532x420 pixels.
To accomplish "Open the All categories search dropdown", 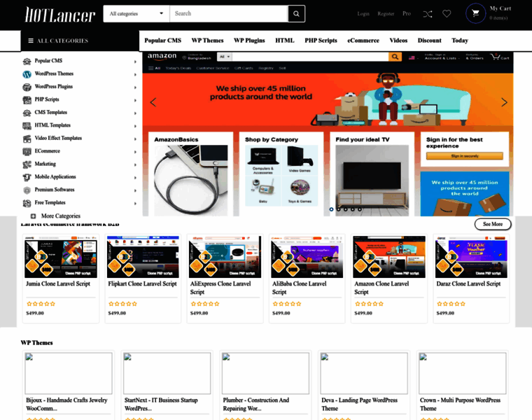I will tap(136, 13).
